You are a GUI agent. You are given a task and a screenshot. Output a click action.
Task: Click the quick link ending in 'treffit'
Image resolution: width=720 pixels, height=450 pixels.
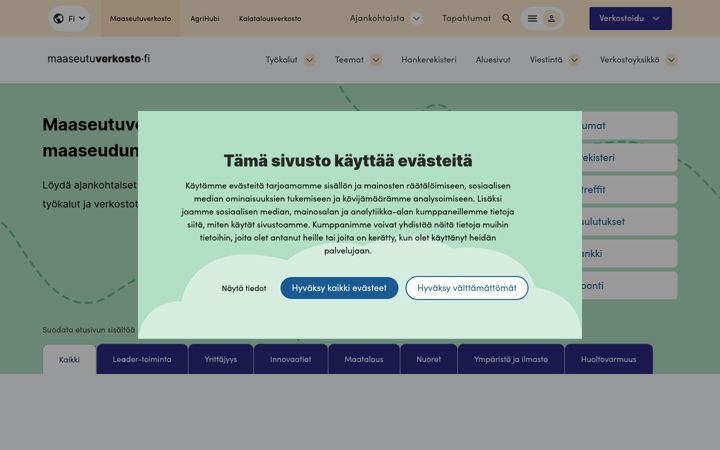pyautogui.click(x=629, y=190)
